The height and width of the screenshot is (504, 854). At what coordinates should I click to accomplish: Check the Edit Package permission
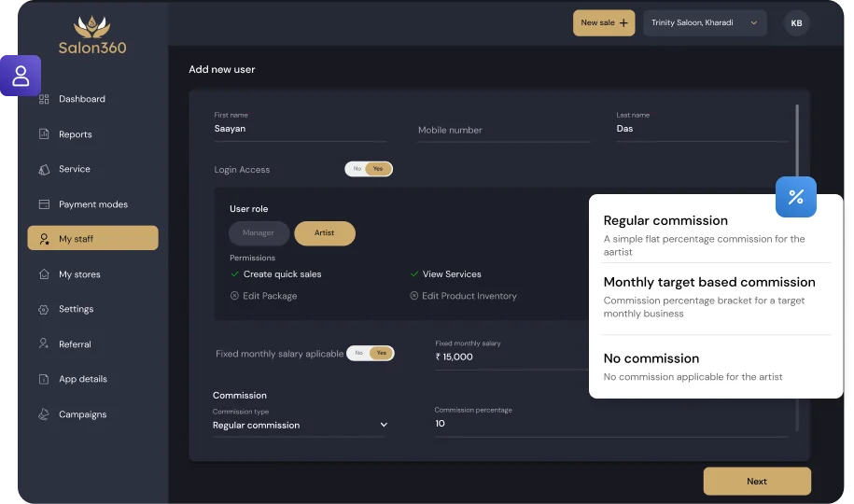(x=234, y=296)
